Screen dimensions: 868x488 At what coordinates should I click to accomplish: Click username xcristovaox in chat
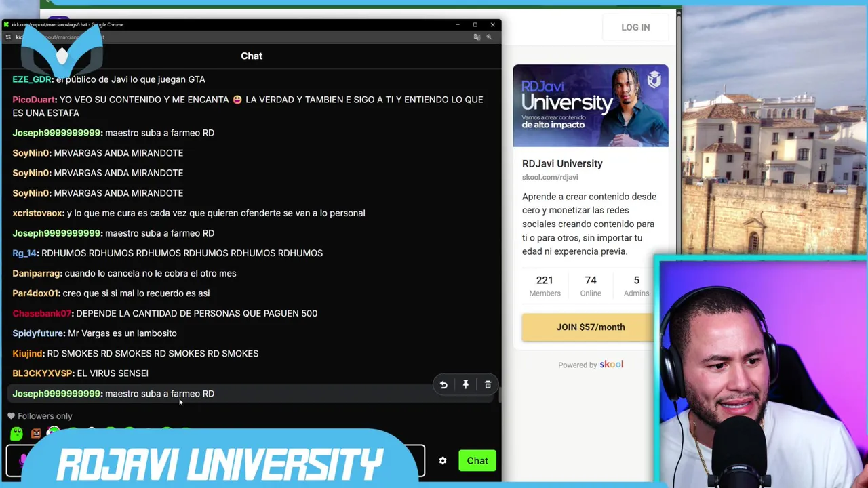37,213
